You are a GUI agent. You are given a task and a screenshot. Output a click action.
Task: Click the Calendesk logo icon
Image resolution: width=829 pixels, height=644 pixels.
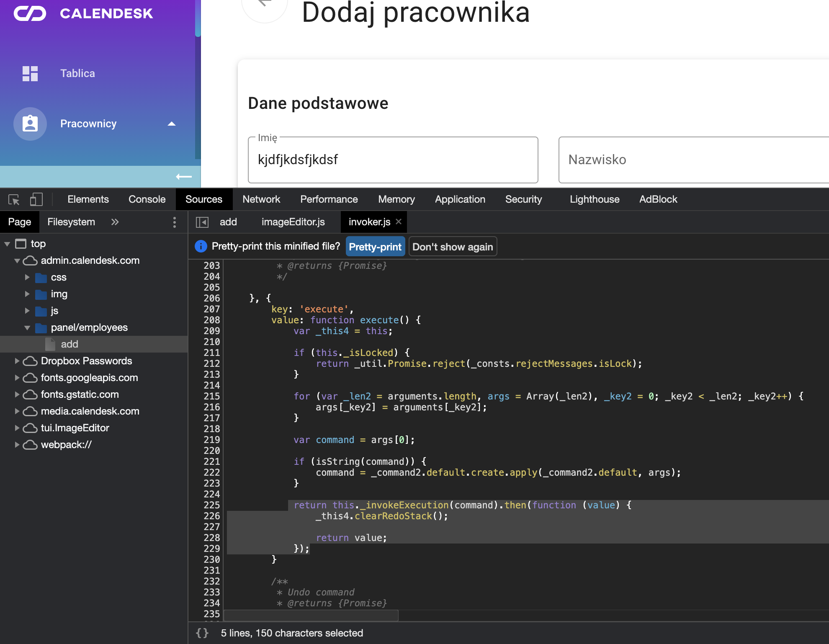pos(30,13)
